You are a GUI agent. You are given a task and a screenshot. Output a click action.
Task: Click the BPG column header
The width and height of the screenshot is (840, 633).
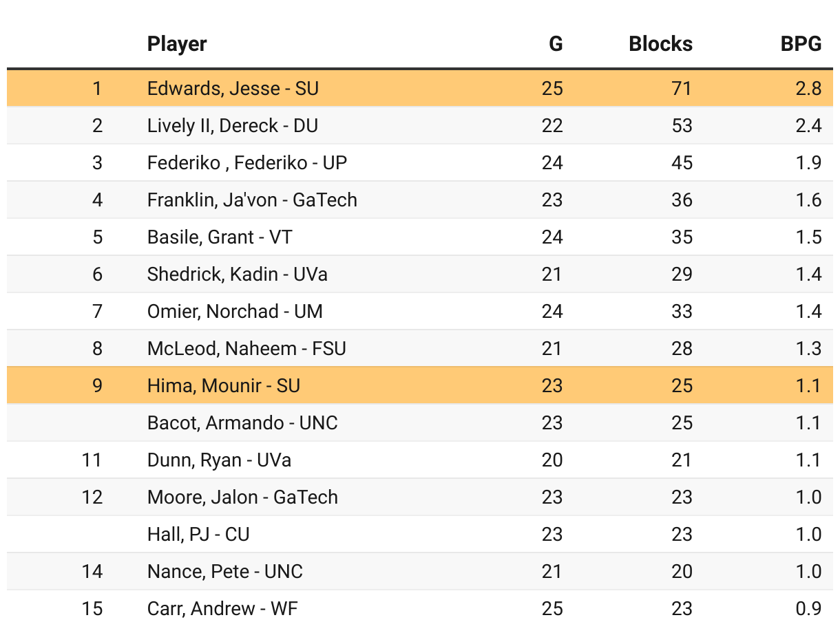coord(801,44)
